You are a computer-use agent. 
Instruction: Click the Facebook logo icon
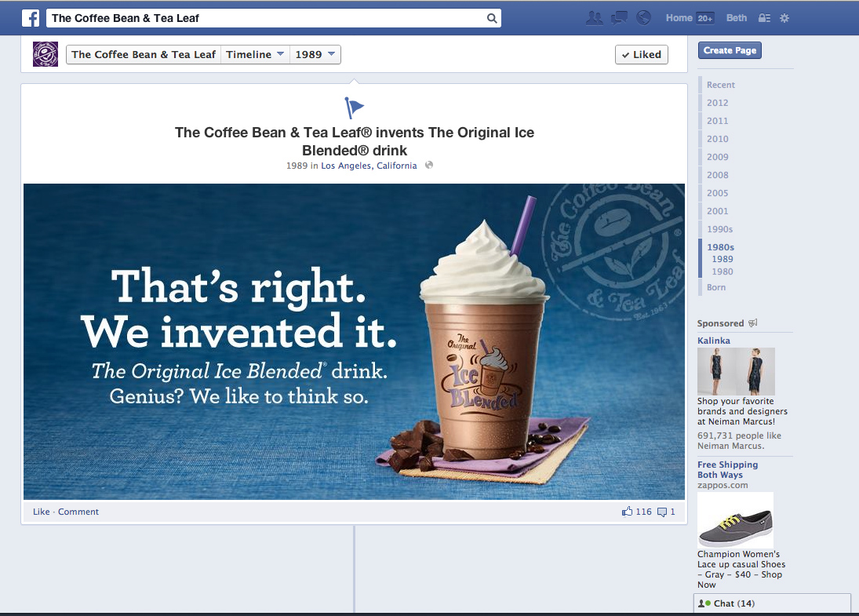31,18
